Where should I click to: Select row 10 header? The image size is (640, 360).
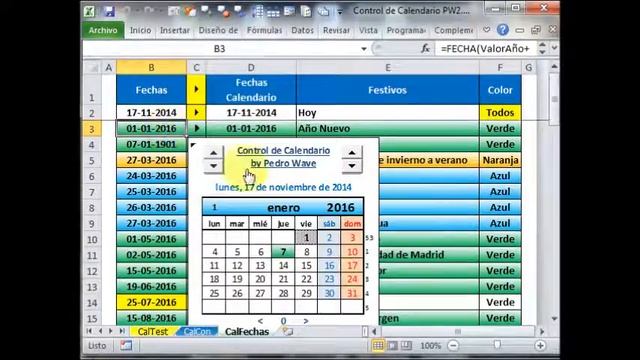(92, 239)
